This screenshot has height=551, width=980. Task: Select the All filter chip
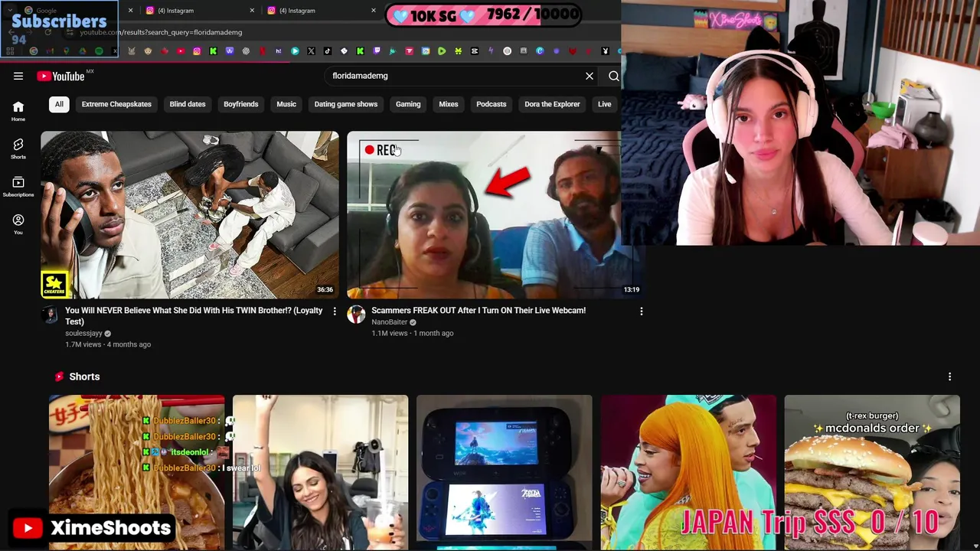tap(59, 104)
